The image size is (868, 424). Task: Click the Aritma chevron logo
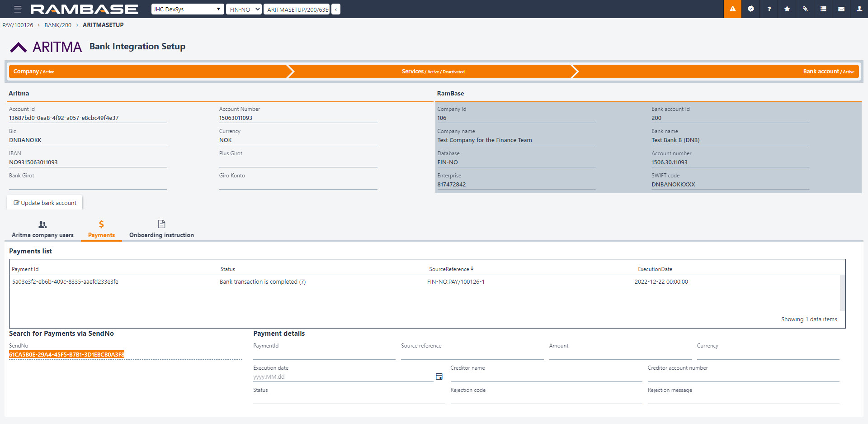coord(19,47)
